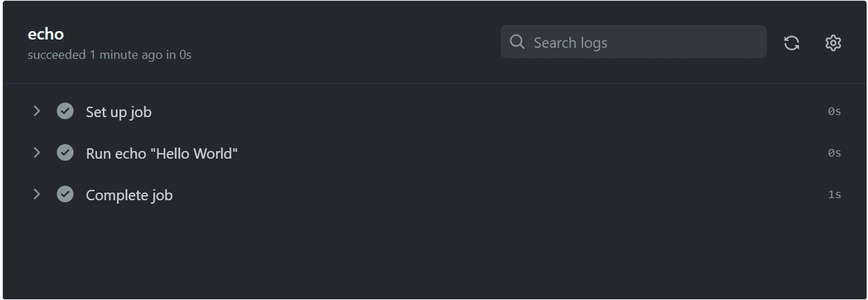This screenshot has width=868, height=300.
Task: Click the echo job title
Action: point(46,34)
